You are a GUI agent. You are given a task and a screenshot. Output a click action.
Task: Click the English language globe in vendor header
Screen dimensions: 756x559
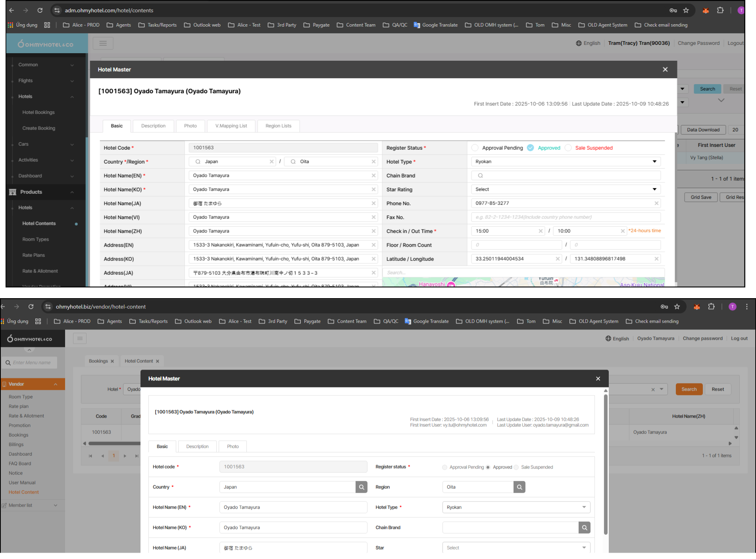[x=608, y=339]
